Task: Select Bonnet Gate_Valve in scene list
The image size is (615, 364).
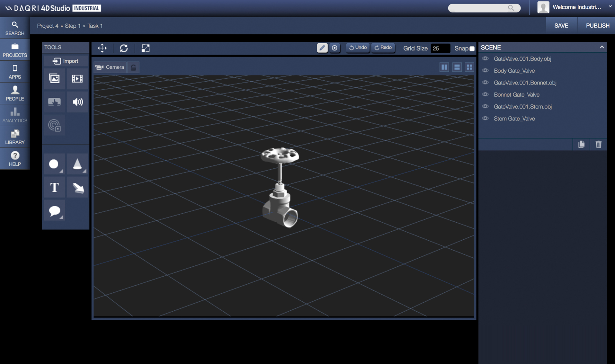Action: click(x=516, y=95)
